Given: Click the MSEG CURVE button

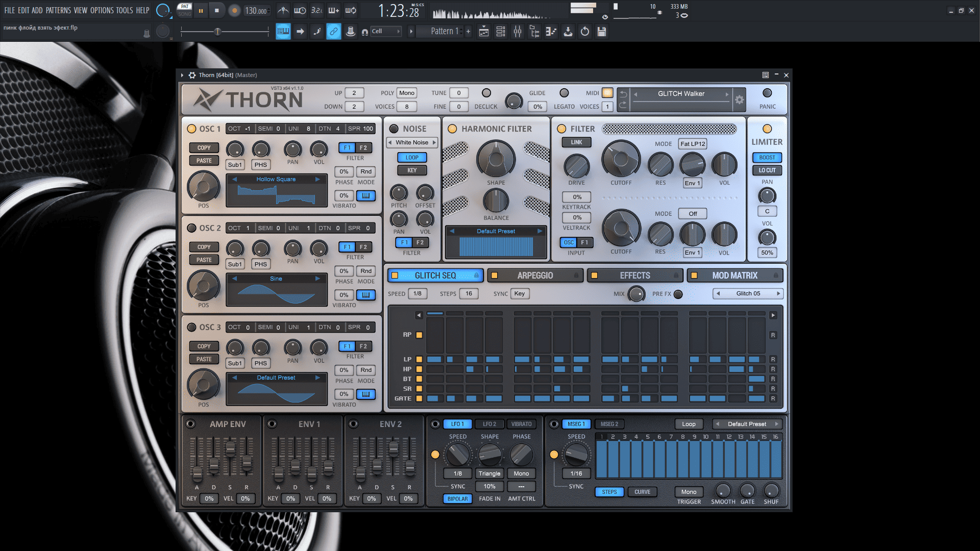Looking at the screenshot, I should 642,492.
